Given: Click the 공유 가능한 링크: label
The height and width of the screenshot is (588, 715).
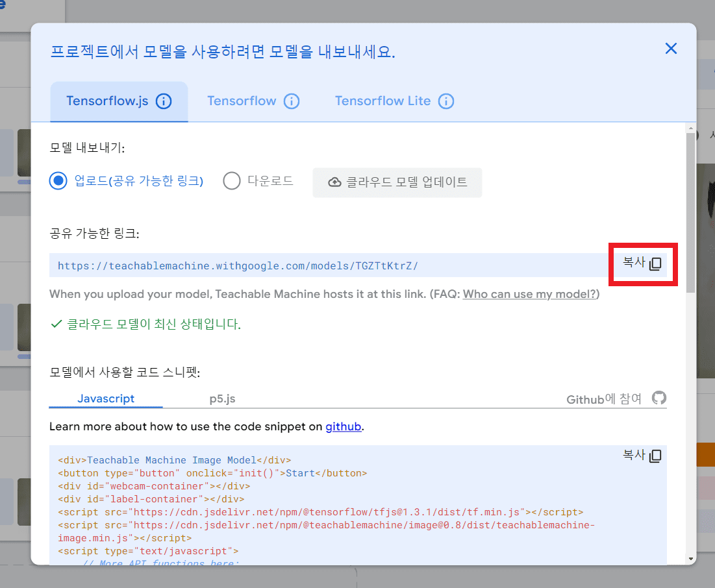Looking at the screenshot, I should [x=94, y=234].
